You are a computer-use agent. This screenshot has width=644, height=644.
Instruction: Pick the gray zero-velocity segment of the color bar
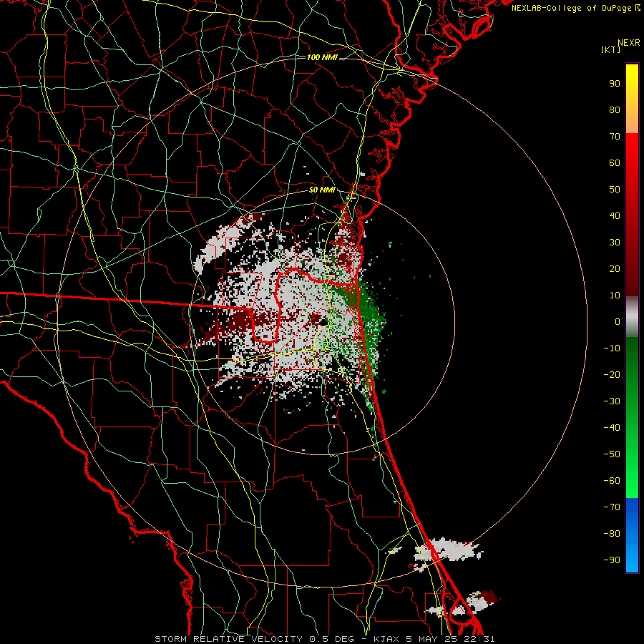(x=632, y=317)
